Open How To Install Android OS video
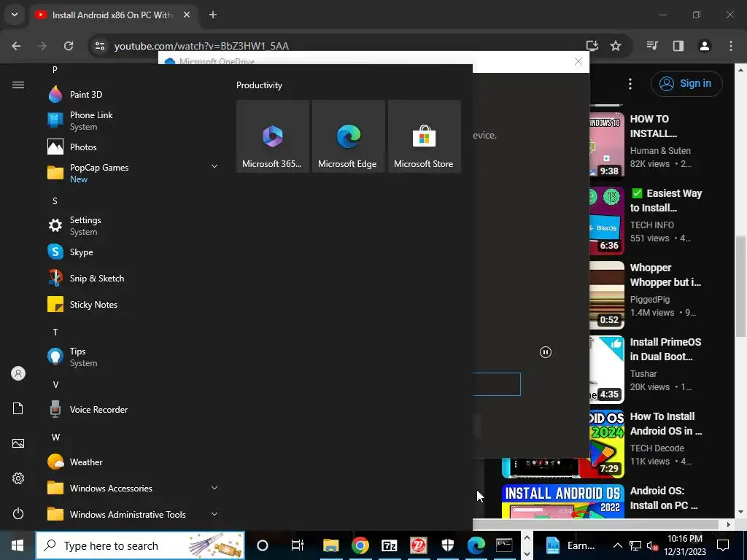This screenshot has width=747, height=560. [665, 424]
